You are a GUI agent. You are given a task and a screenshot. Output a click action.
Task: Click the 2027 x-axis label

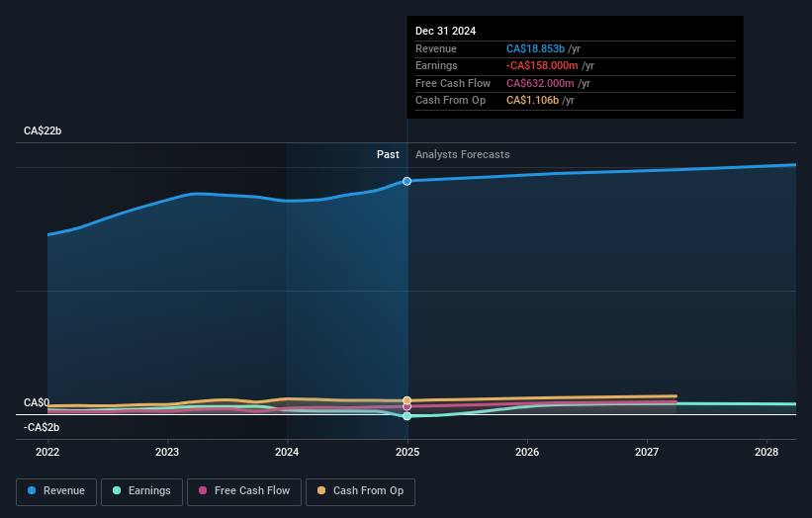647,453
